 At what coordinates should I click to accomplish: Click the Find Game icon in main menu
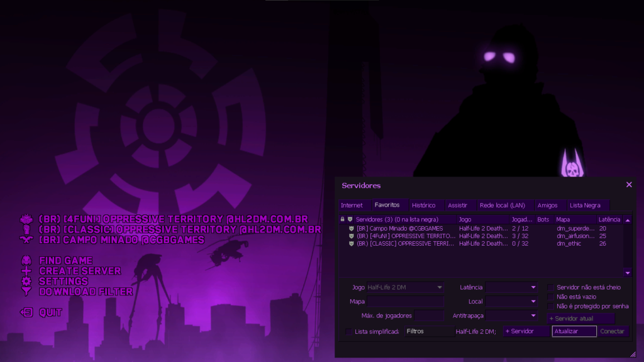(26, 260)
